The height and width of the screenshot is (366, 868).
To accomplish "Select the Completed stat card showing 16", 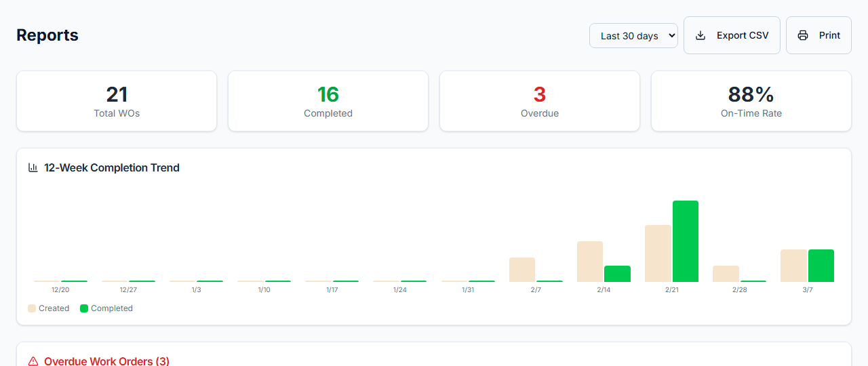I will pos(328,101).
